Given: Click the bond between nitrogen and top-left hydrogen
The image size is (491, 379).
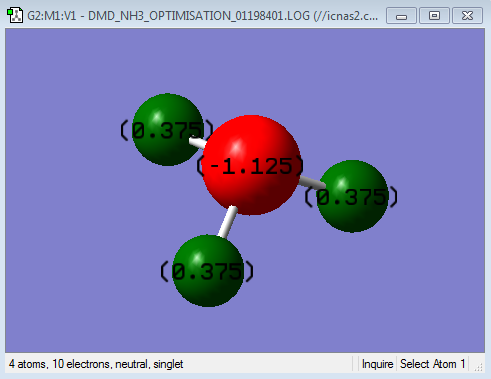Looking at the screenshot, I should coord(198,143).
